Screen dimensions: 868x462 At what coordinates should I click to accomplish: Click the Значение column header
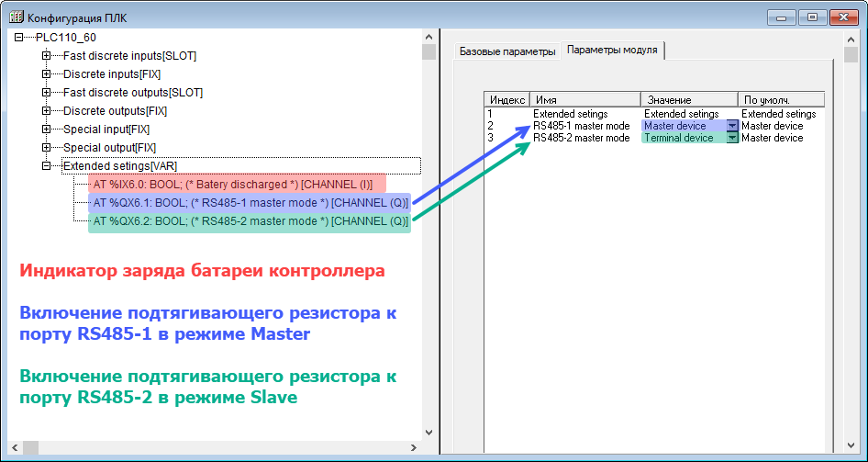click(688, 99)
